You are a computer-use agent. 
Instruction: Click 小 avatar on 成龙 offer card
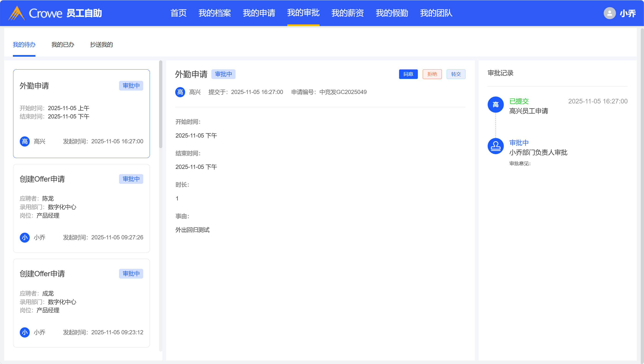pyautogui.click(x=24, y=332)
